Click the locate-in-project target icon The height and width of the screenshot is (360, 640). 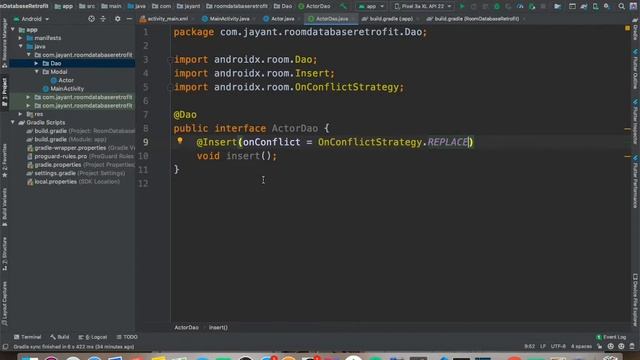tap(91, 19)
